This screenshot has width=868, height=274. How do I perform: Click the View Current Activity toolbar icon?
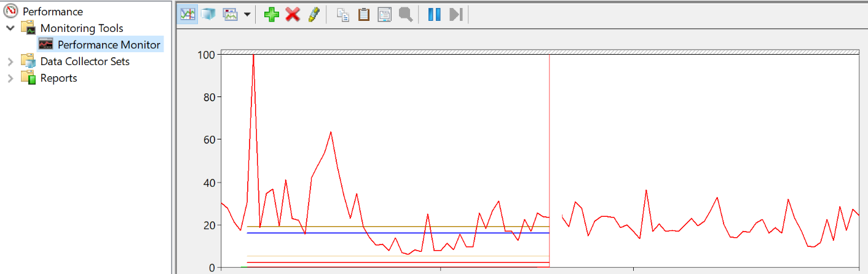point(187,15)
